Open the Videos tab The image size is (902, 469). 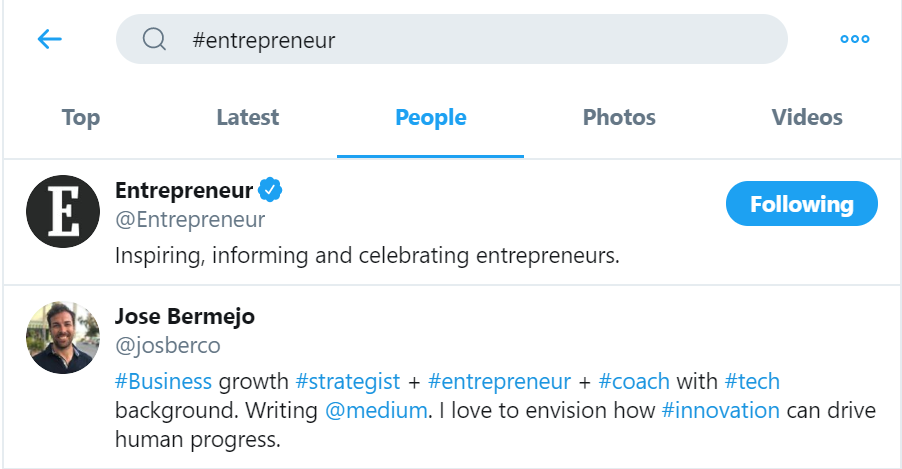click(807, 118)
